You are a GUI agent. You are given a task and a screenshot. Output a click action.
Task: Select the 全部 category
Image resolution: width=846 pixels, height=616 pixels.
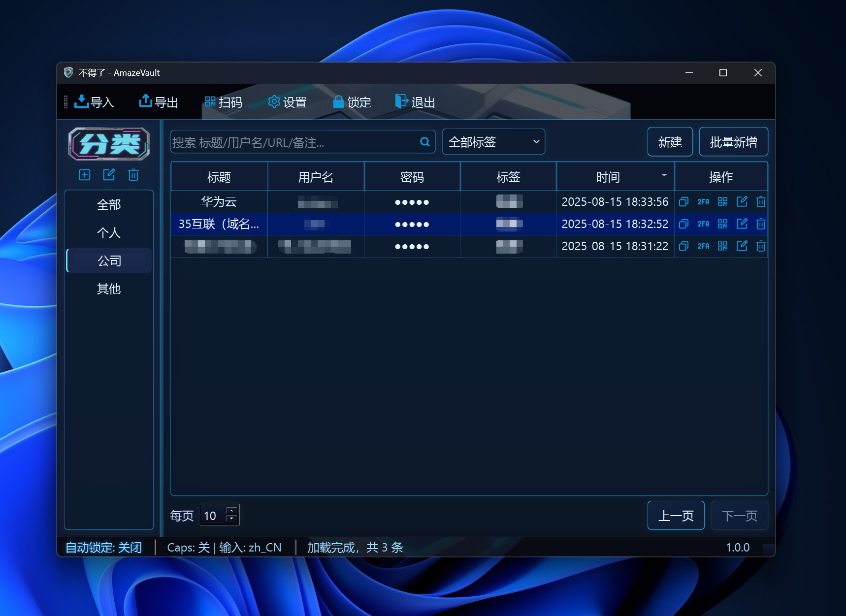109,205
